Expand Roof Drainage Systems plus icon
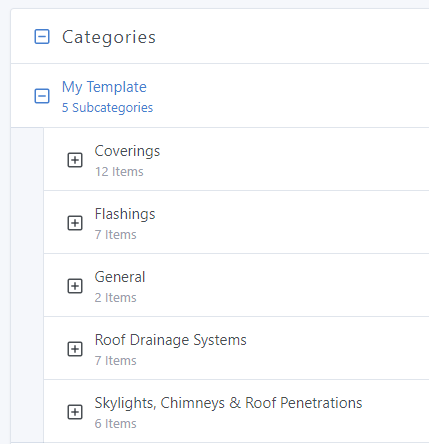The height and width of the screenshot is (444, 429). tap(75, 349)
